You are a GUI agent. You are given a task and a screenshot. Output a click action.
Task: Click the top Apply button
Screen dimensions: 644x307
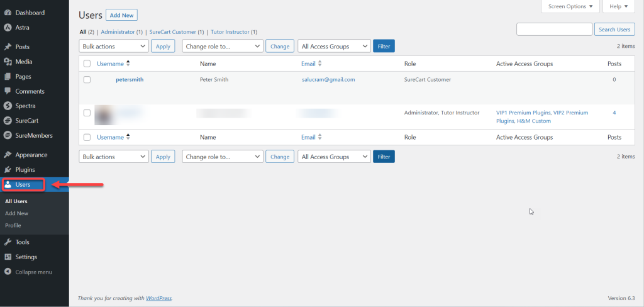click(x=163, y=47)
